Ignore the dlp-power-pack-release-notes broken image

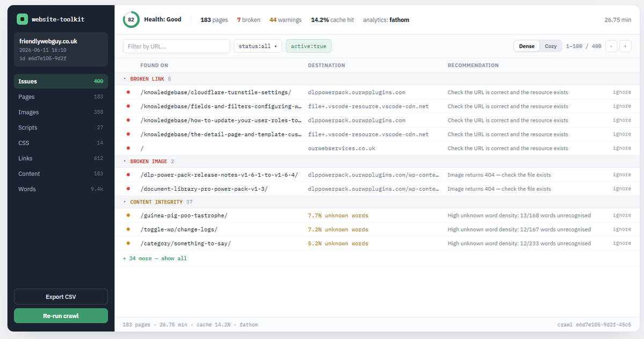(622, 175)
